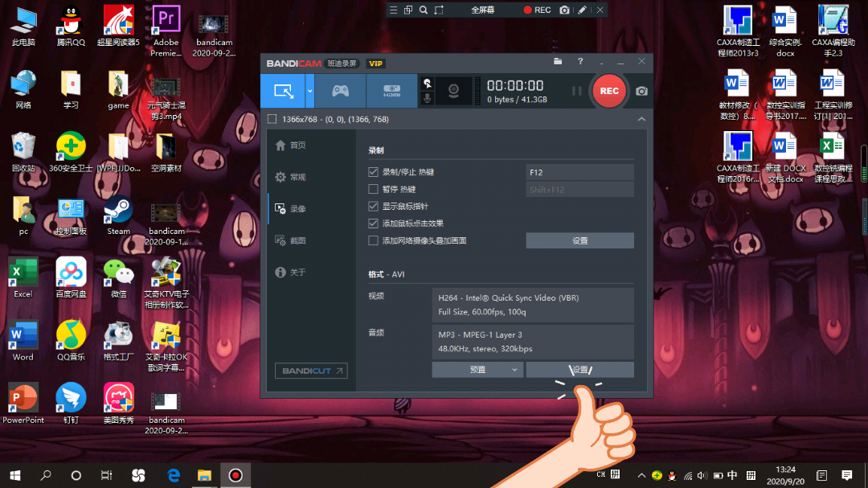Click the pause recording button
The height and width of the screenshot is (488, 868).
pos(576,91)
